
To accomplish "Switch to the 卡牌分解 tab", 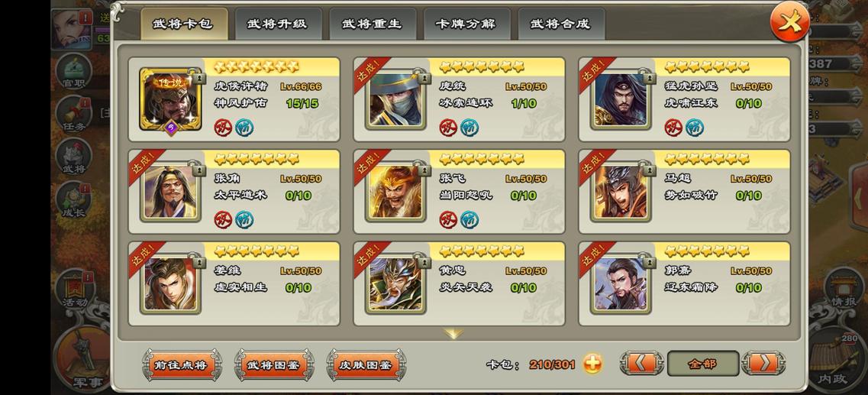I will (x=466, y=24).
